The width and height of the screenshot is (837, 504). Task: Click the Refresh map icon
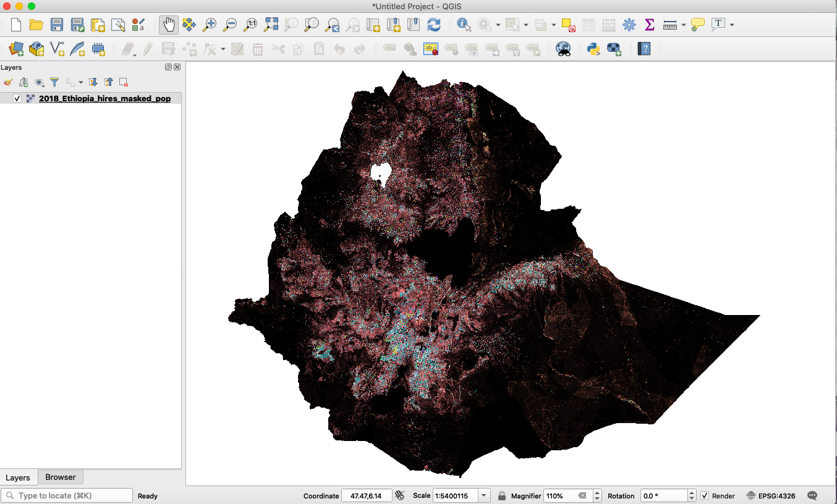[x=434, y=25]
